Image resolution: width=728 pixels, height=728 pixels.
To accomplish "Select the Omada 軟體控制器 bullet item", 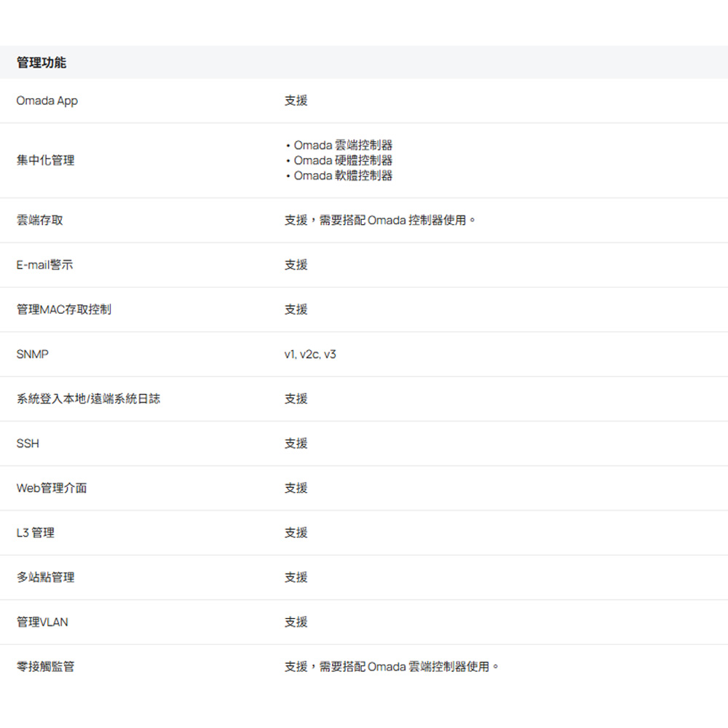I will pos(342,175).
